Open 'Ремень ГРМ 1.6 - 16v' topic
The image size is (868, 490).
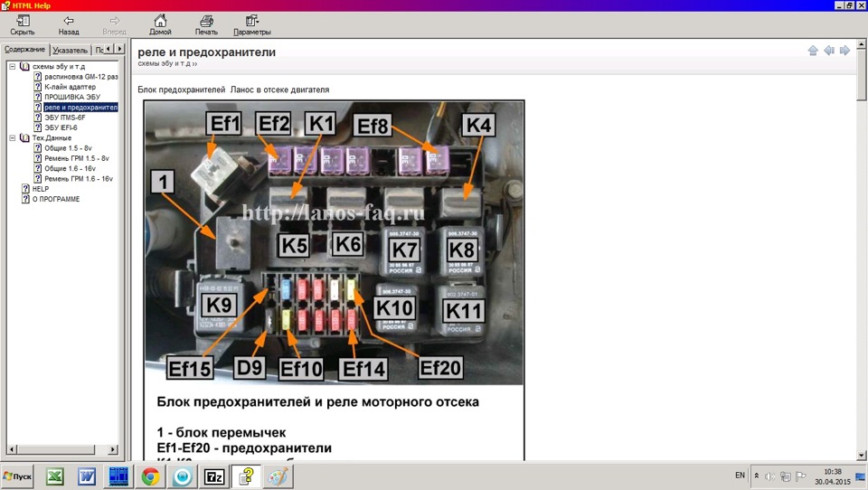pyautogui.click(x=78, y=179)
